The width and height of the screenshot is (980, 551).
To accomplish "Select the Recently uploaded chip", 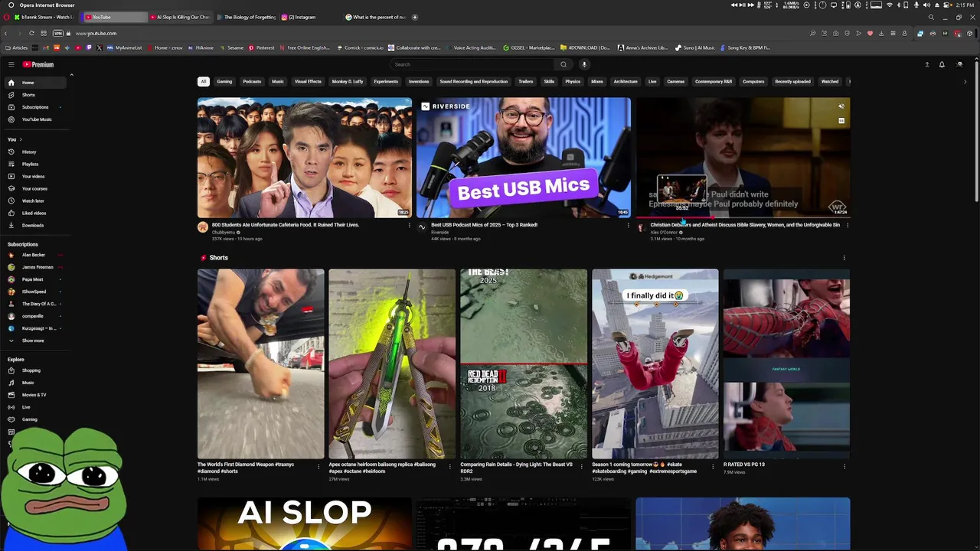I will 792,81.
